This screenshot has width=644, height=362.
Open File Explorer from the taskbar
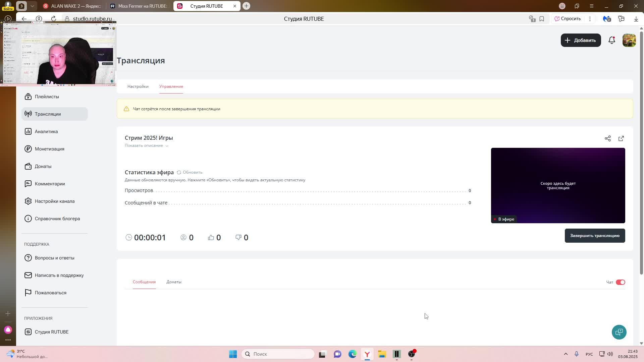pyautogui.click(x=382, y=354)
